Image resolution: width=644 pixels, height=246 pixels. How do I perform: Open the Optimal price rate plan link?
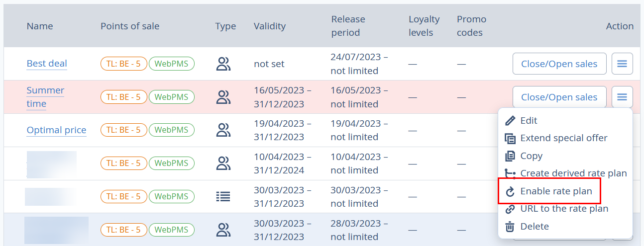click(x=56, y=130)
